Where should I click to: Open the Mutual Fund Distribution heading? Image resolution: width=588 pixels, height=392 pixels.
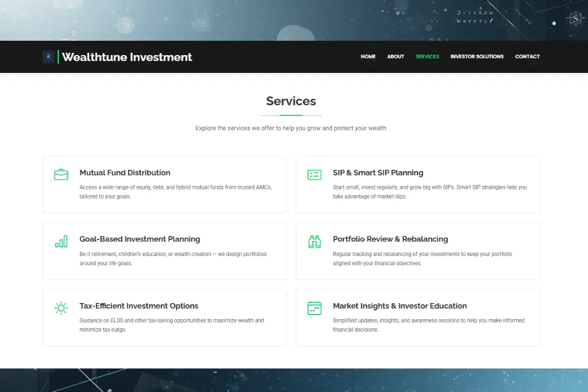125,173
